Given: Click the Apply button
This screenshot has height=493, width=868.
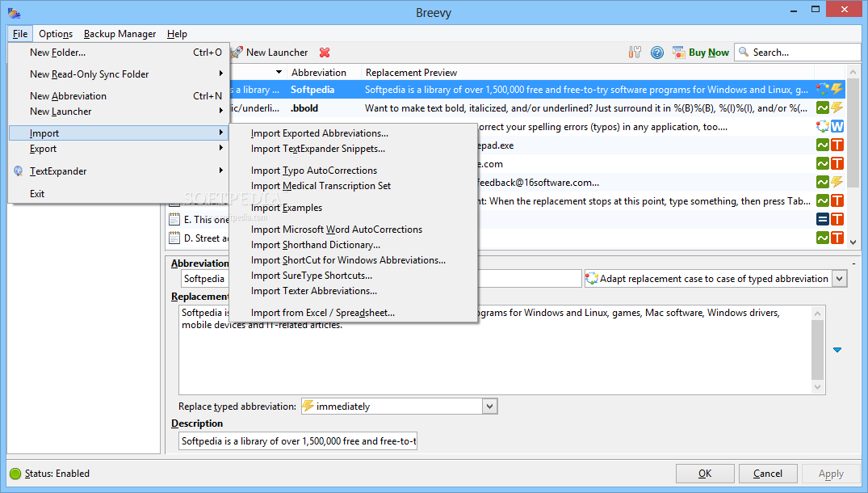Looking at the screenshot, I should tap(831, 474).
